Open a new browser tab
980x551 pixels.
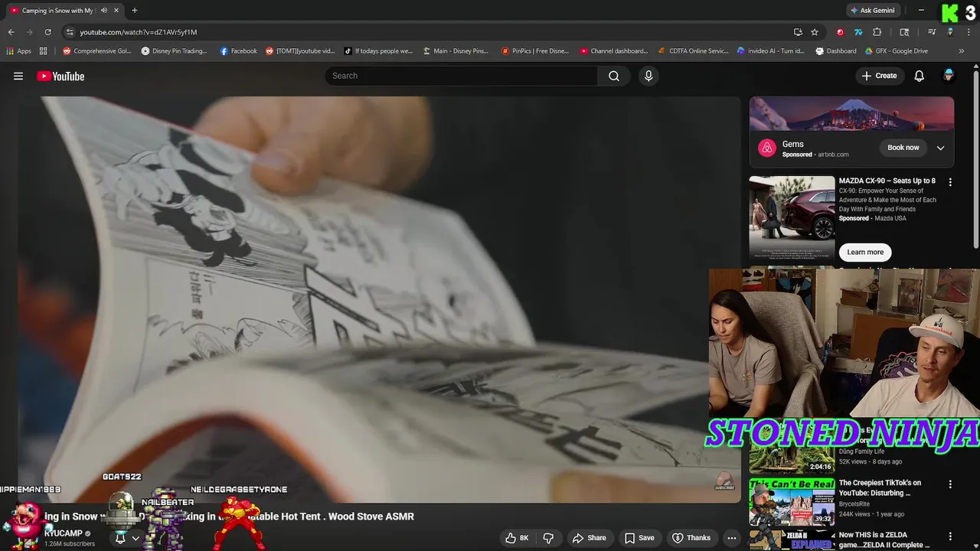click(x=135, y=11)
